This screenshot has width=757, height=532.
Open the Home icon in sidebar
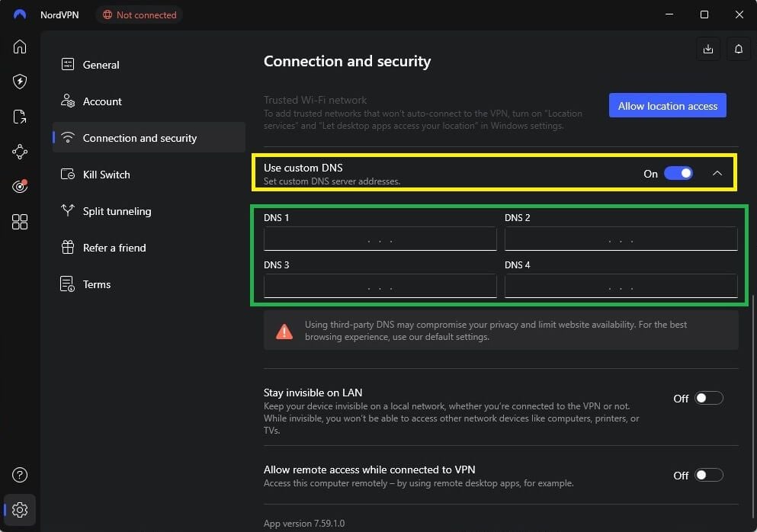20,46
